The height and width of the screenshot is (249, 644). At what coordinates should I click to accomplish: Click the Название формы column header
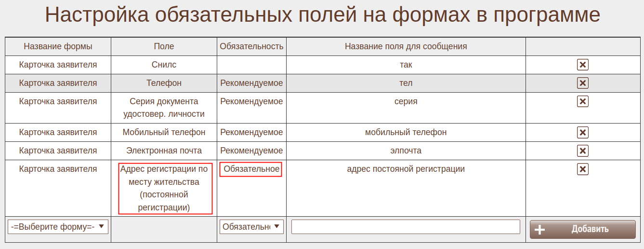pyautogui.click(x=58, y=46)
